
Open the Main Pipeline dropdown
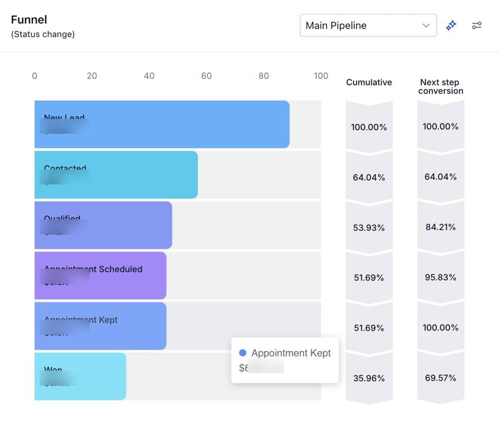click(x=368, y=25)
